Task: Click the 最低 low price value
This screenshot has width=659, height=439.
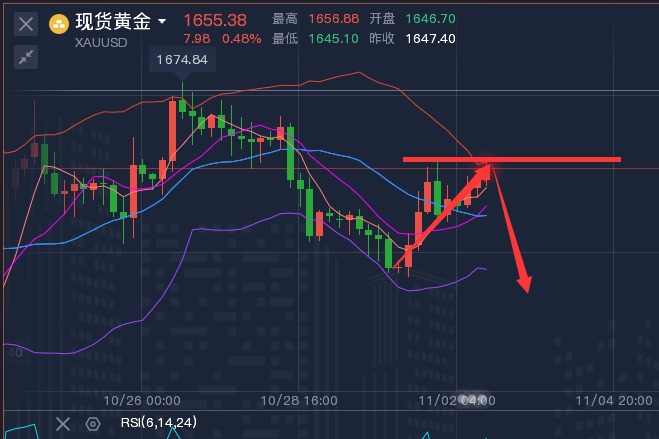Action: tap(330, 39)
